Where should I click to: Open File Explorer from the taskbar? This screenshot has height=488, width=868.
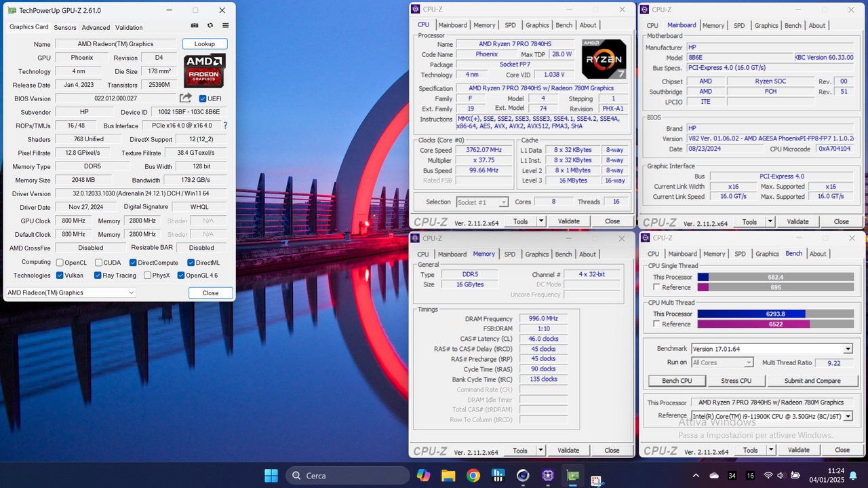click(x=448, y=475)
